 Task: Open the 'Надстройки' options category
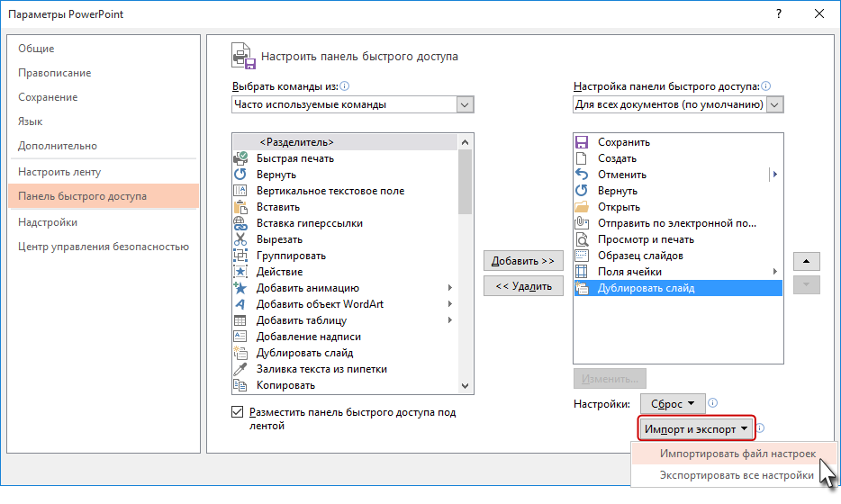click(104, 222)
